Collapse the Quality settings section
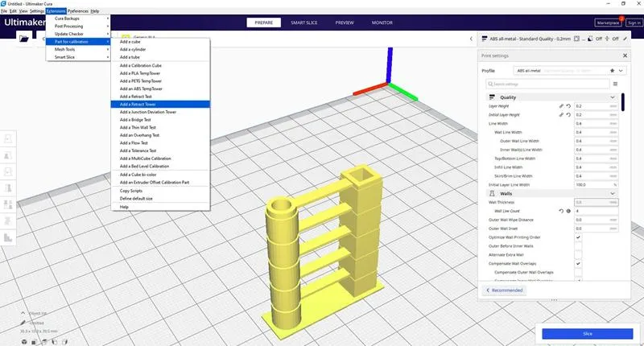 coord(613,97)
